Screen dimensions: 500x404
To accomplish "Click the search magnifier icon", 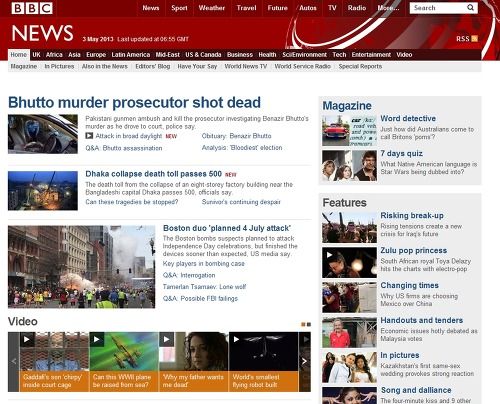I will pyautogui.click(x=470, y=8).
